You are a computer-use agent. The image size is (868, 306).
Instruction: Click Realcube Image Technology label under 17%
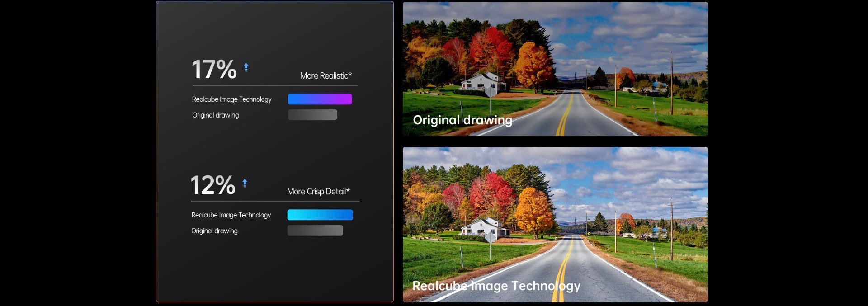(231, 99)
